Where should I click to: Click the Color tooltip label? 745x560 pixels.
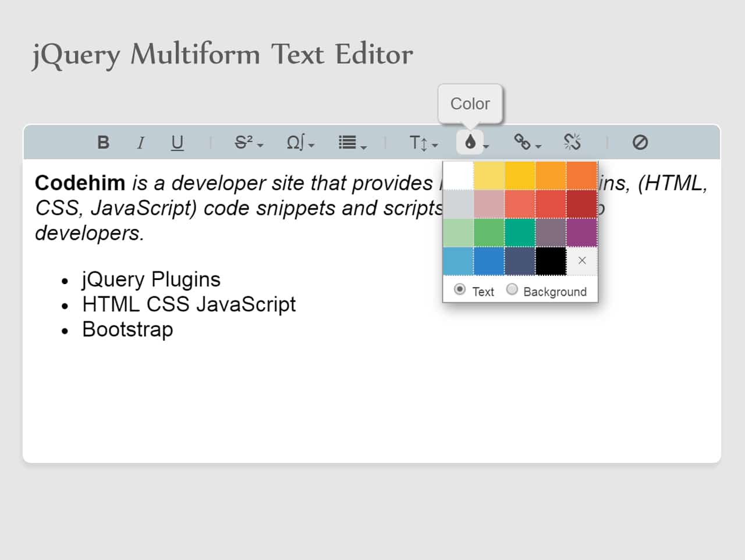click(x=470, y=104)
